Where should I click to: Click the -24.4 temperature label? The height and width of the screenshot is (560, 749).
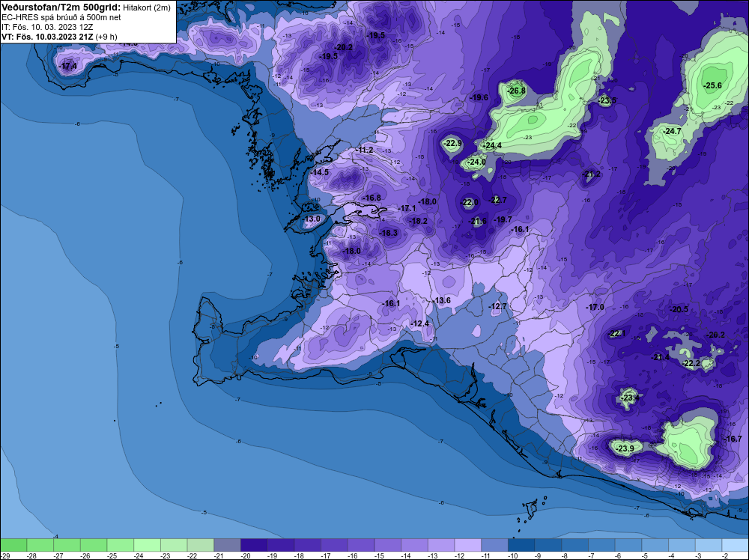[492, 145]
